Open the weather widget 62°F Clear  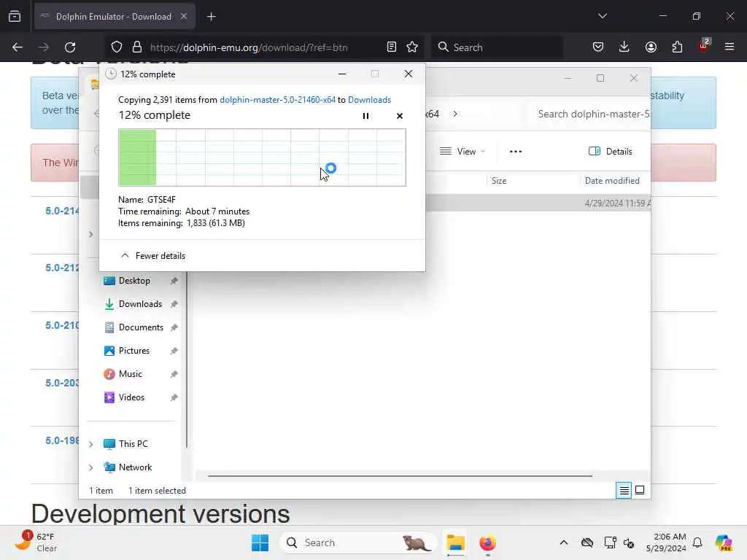36,542
